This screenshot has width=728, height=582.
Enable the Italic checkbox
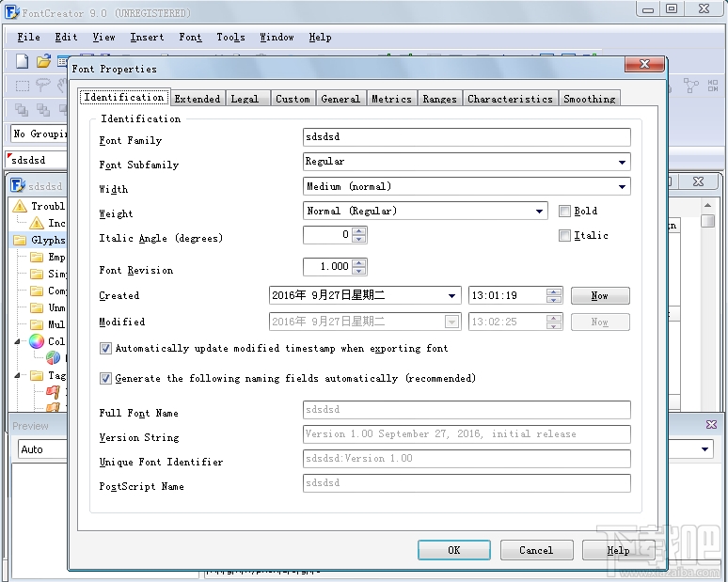(564, 235)
